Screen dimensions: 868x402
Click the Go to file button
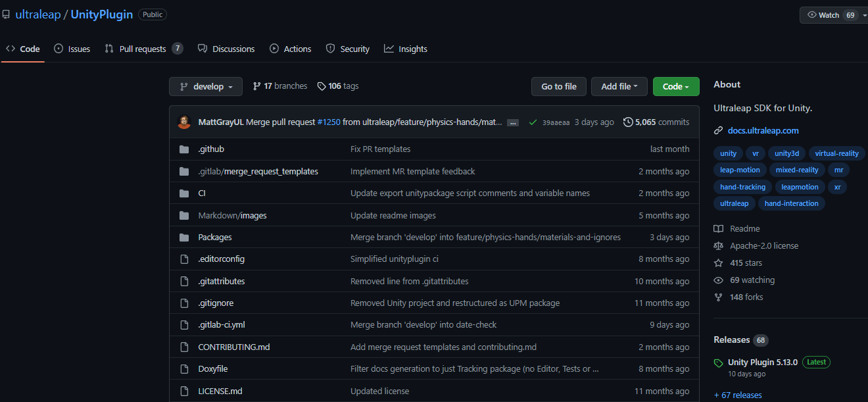559,86
